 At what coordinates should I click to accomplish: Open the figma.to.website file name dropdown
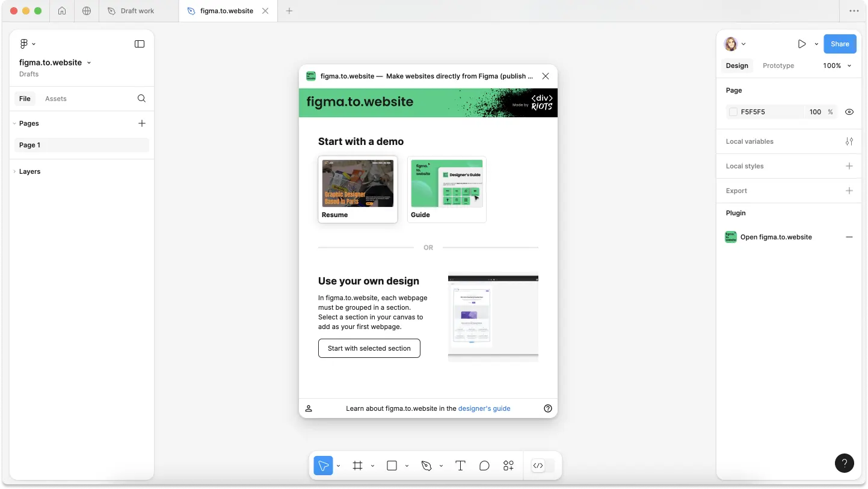click(x=55, y=63)
